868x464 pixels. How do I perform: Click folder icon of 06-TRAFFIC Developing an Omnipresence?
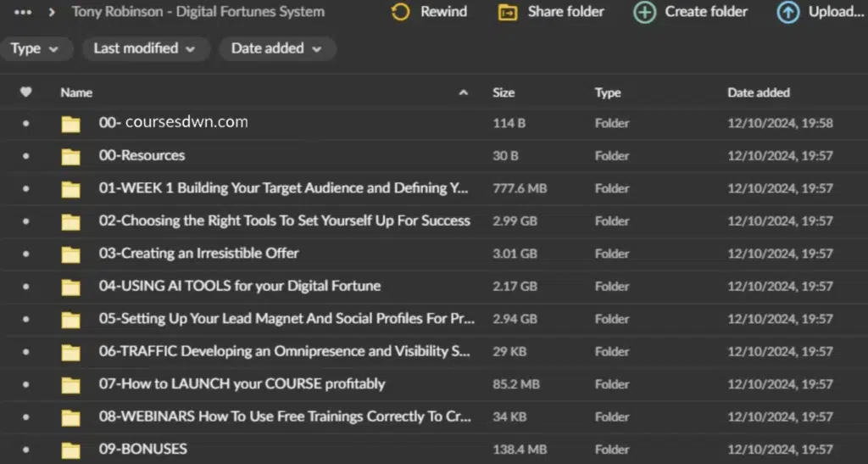(71, 353)
